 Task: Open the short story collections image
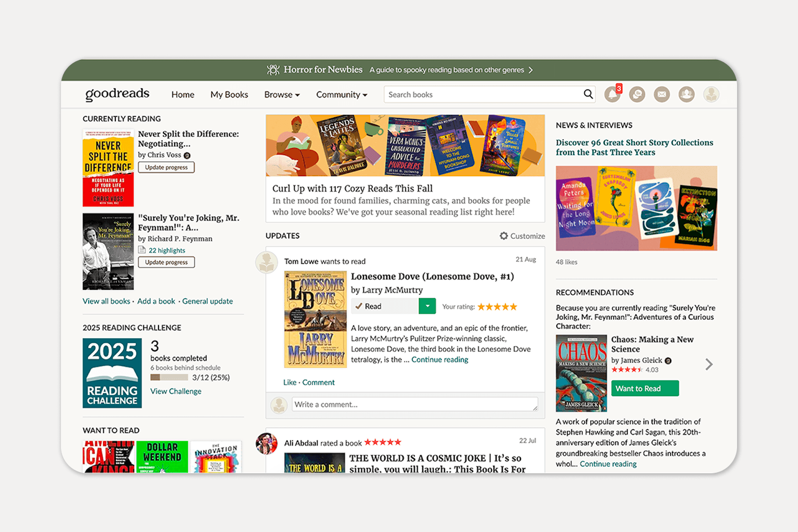pos(636,208)
